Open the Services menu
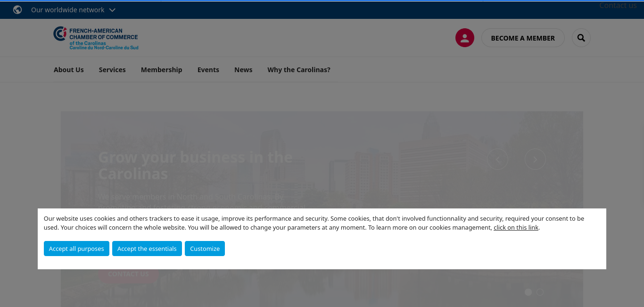The width and height of the screenshot is (644, 307). pyautogui.click(x=112, y=70)
